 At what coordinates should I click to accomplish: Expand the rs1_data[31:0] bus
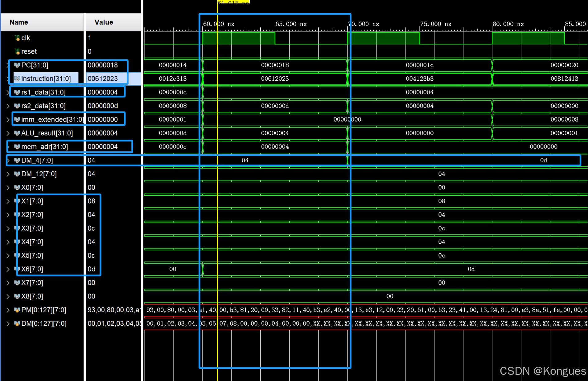click(x=8, y=92)
